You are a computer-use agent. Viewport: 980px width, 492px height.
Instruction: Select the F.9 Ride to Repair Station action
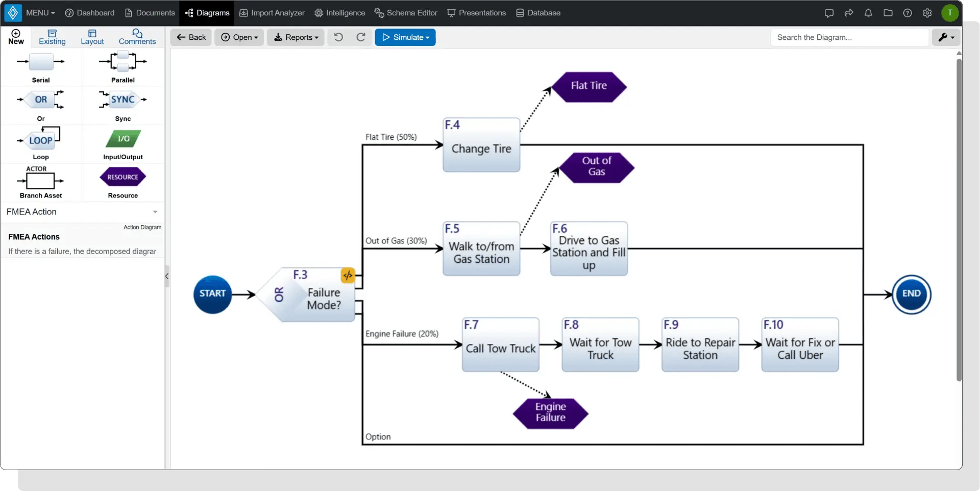pos(700,345)
